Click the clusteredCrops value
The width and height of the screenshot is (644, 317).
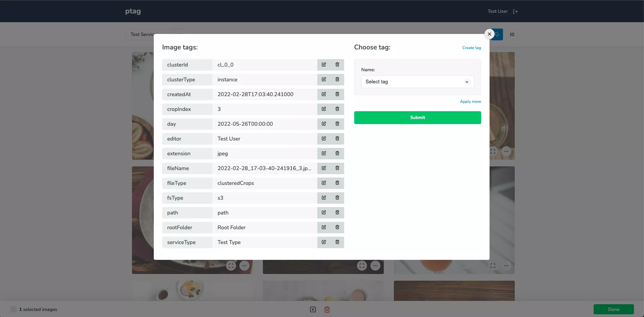(236, 183)
